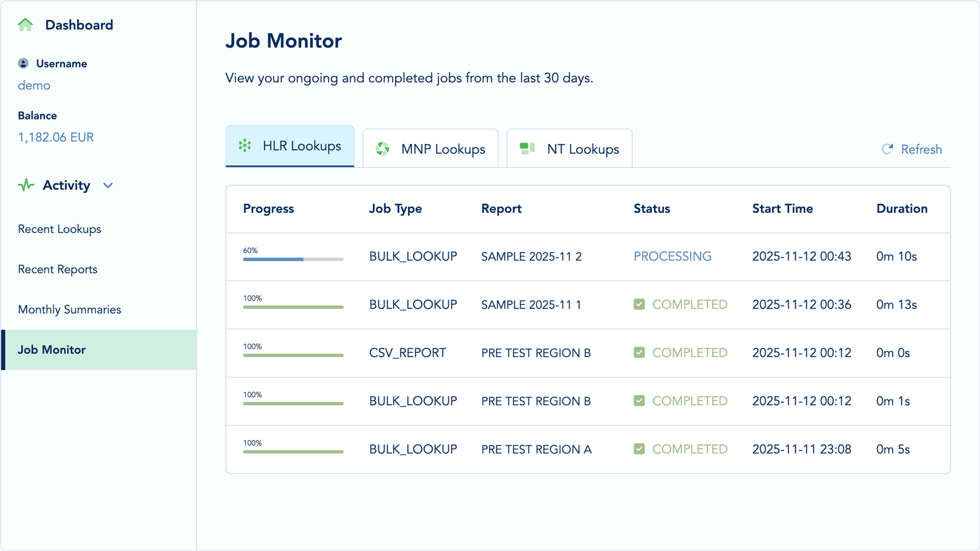Open Monthly Summaries from the sidebar
This screenshot has width=980, height=551.
[69, 309]
